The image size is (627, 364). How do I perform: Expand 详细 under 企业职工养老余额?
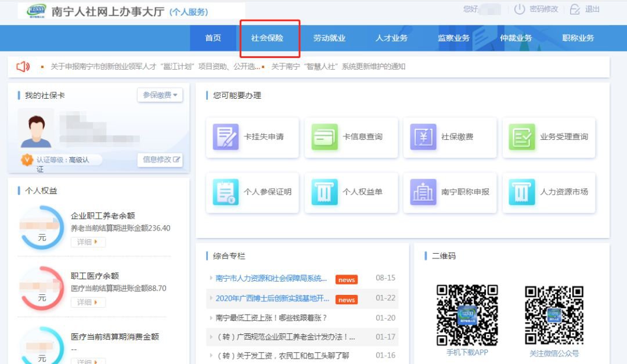[x=88, y=242]
